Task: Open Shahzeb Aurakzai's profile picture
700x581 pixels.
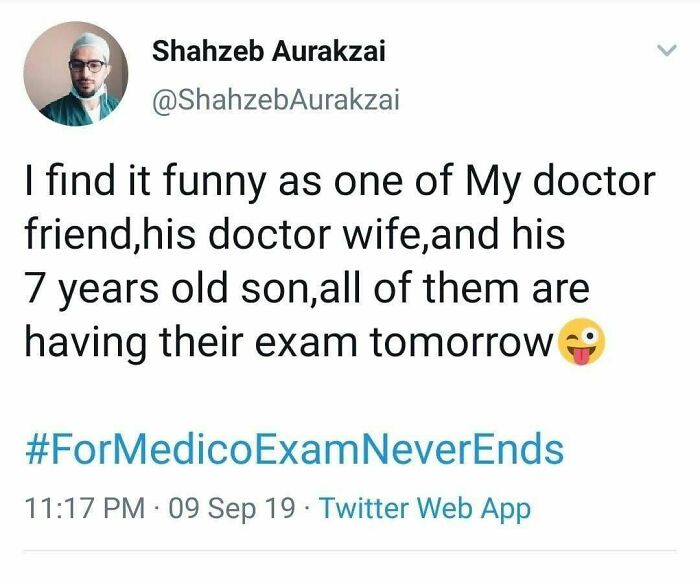Action: 75,73
